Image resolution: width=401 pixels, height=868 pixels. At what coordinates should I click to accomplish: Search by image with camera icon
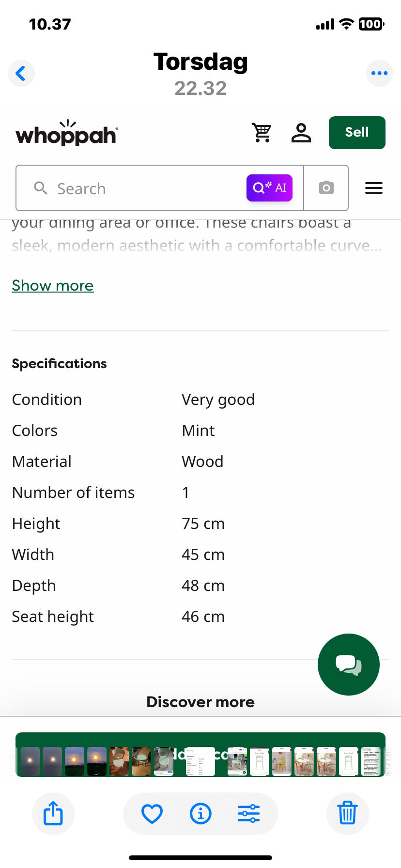tap(326, 188)
